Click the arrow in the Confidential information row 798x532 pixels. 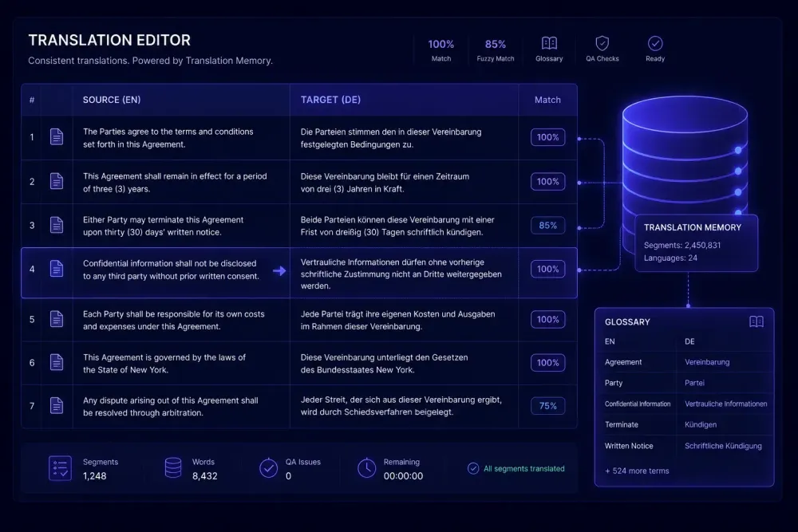pos(279,270)
